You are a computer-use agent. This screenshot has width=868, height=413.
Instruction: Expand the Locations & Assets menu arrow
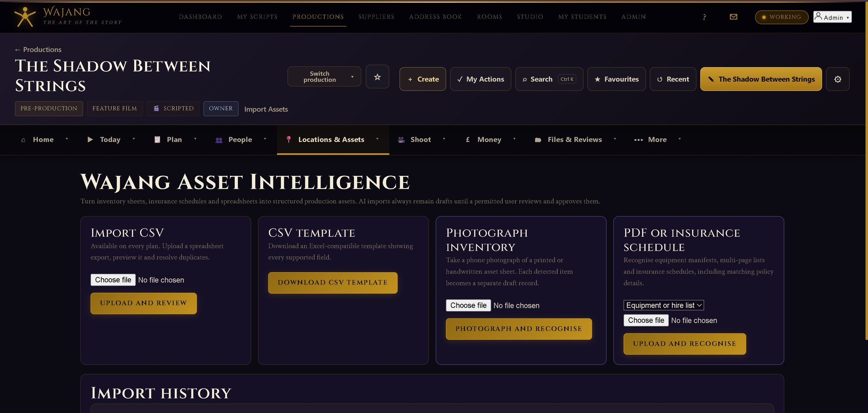[x=378, y=139]
